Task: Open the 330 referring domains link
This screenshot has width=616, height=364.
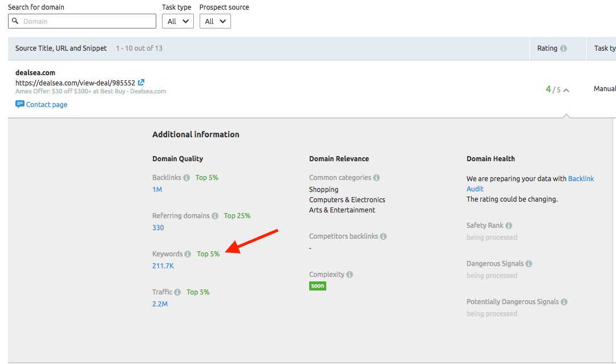Action: [158, 227]
